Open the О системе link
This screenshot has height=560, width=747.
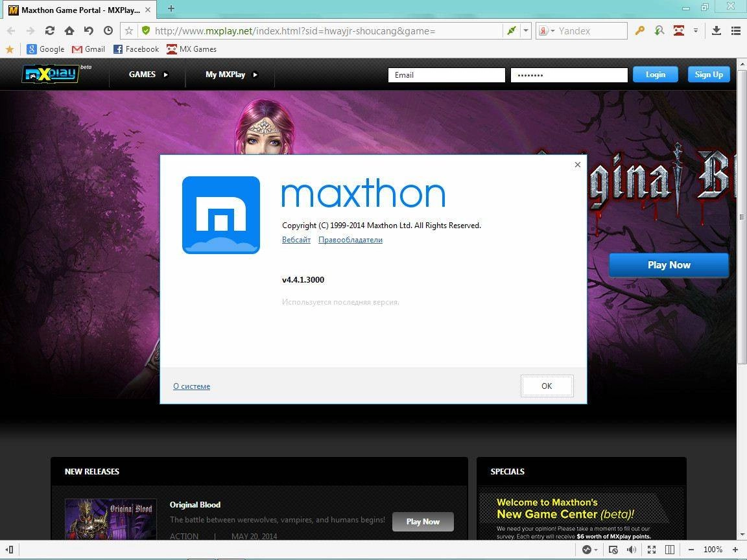click(x=191, y=386)
